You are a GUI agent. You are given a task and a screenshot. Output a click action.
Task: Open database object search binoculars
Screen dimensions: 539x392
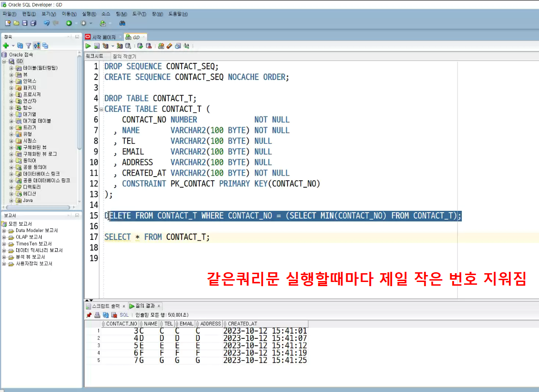click(x=122, y=23)
